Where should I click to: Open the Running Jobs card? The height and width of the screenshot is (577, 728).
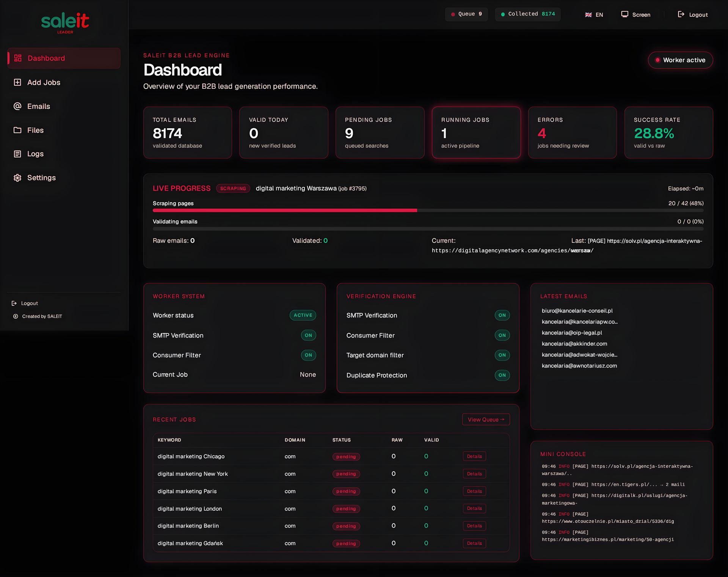click(476, 132)
